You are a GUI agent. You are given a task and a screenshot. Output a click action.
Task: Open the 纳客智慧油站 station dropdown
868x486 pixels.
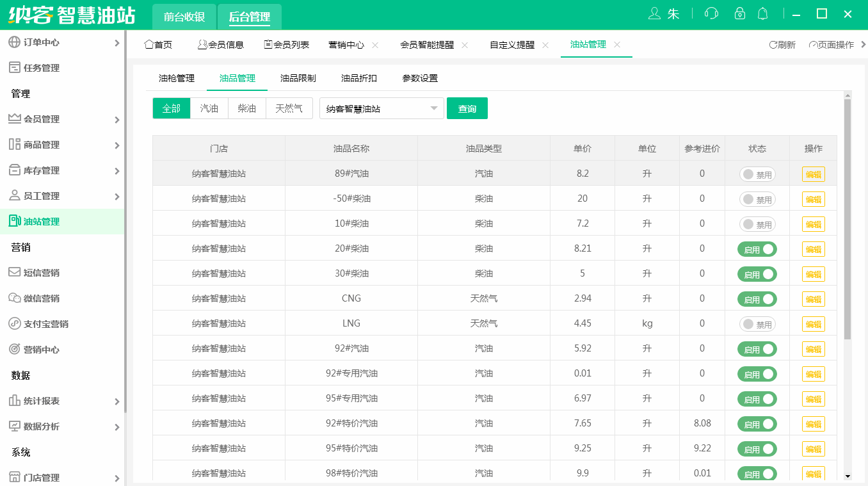point(381,108)
